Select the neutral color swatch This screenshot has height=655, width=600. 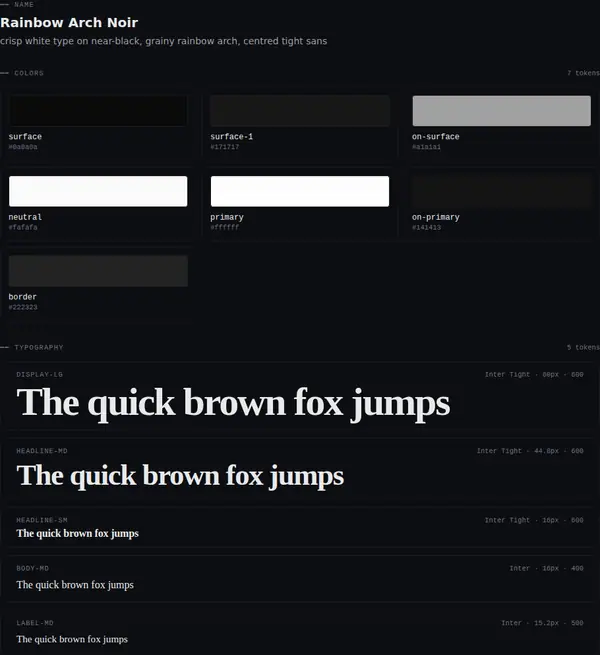(x=98, y=191)
